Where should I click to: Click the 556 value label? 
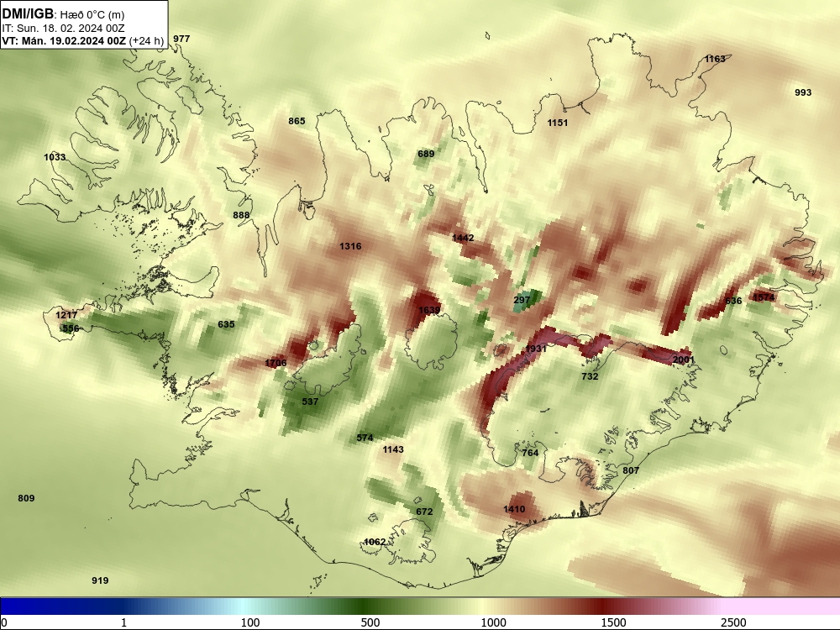click(71, 329)
